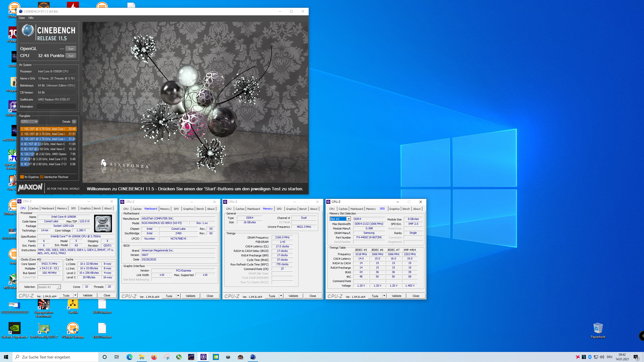
Task: Open the PCMark Vantage desktop icon
Action: tap(73, 331)
